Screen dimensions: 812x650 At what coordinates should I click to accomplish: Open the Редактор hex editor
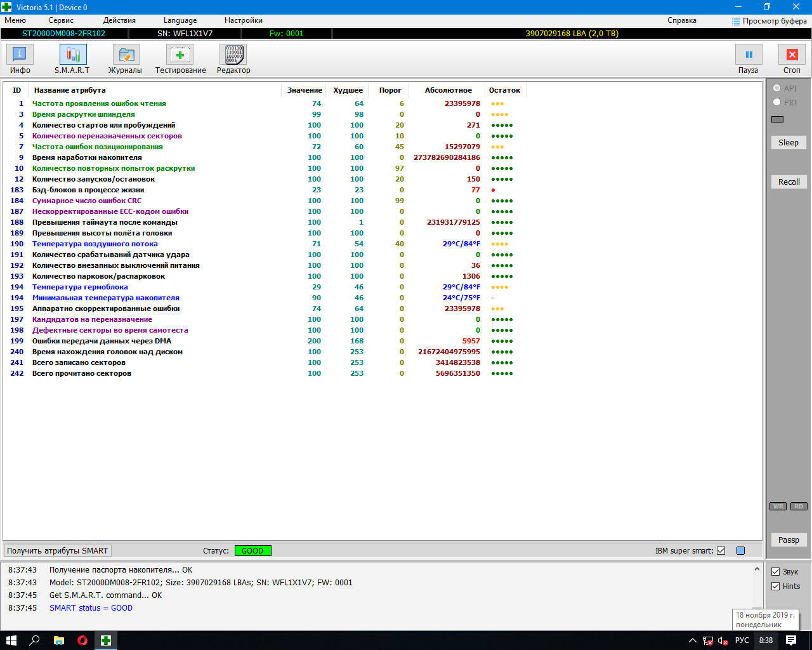[x=233, y=55]
